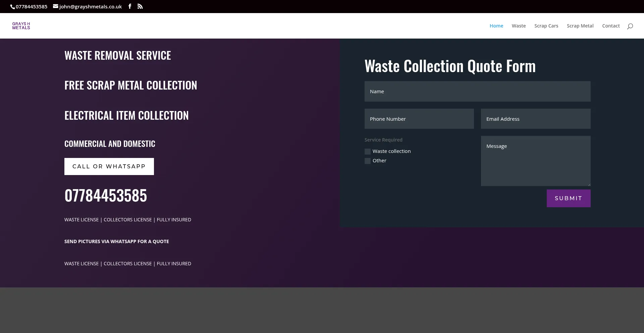644x333 pixels.
Task: Click the Commercial and Domestic heading
Action: tap(110, 144)
